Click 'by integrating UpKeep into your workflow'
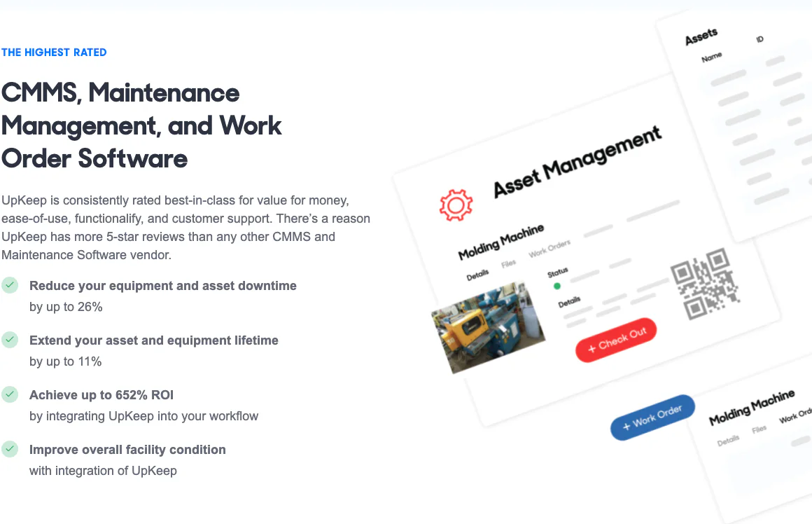The image size is (812, 524). click(143, 416)
